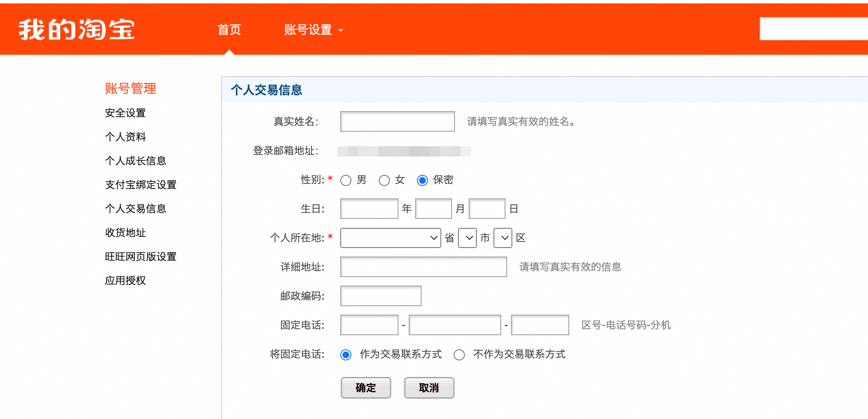This screenshot has height=419, width=868.
Task: Click the birthday 月 input field
Action: pos(433,209)
